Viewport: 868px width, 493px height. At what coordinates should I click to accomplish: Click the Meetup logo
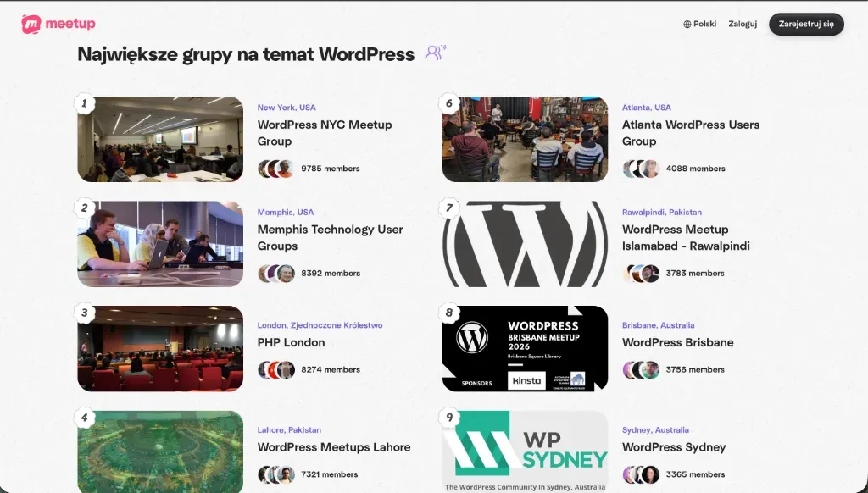tap(58, 24)
